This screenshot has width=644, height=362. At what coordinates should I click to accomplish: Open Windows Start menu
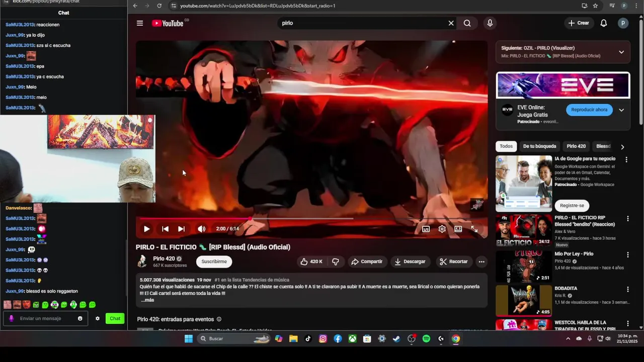pyautogui.click(x=189, y=339)
